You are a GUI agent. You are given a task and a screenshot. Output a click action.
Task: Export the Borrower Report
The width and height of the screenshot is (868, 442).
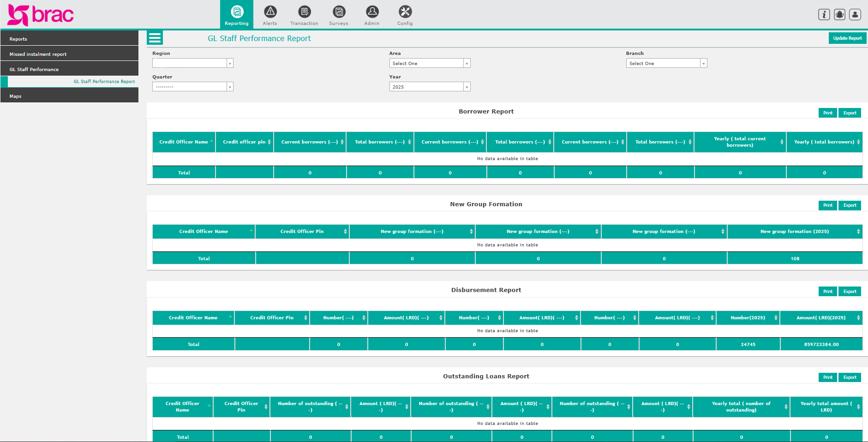coord(849,113)
